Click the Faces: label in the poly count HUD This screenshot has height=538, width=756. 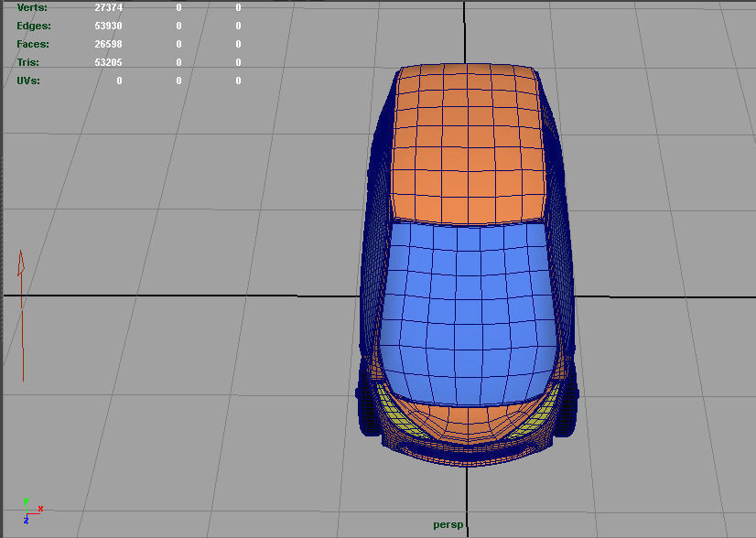33,44
